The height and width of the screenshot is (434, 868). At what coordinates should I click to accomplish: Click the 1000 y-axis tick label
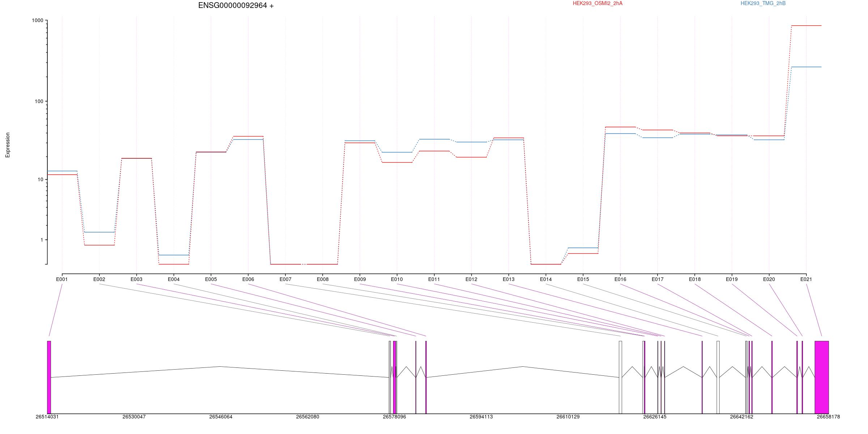click(38, 21)
